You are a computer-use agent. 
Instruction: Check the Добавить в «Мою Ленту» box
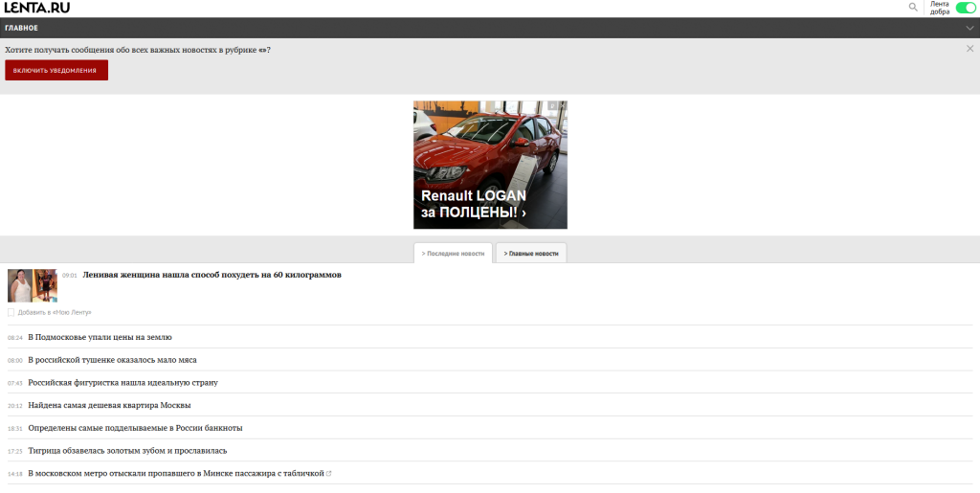(11, 312)
